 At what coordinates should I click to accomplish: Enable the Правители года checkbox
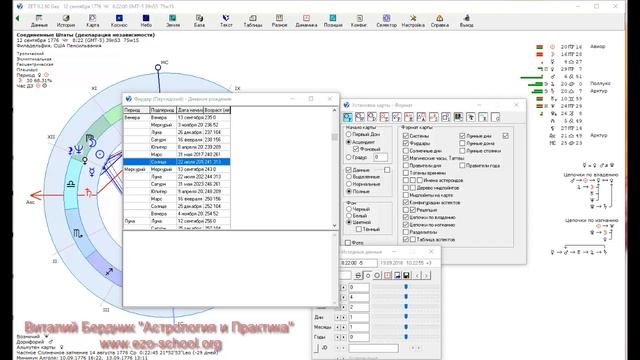[x=462, y=165]
